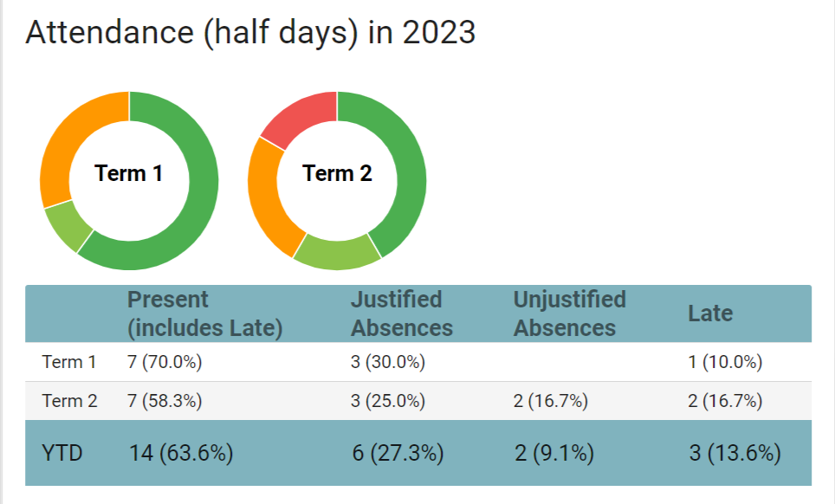The height and width of the screenshot is (504, 835).
Task: Select the Term 1 row label in table
Action: click(69, 362)
